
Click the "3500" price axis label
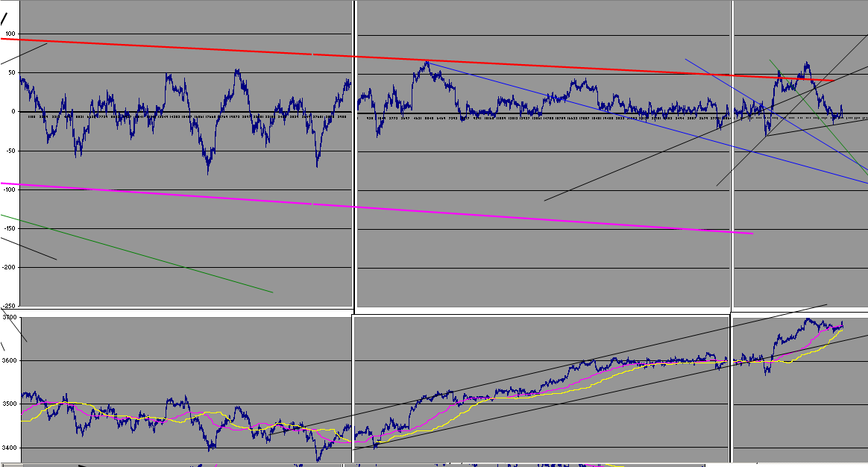click(x=10, y=404)
